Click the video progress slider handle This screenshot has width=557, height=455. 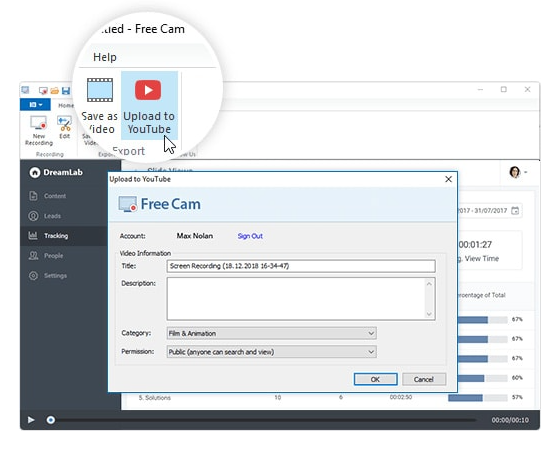pos(51,420)
